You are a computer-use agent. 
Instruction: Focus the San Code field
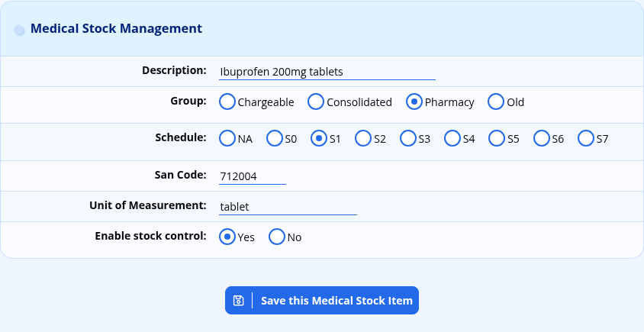[x=253, y=176]
